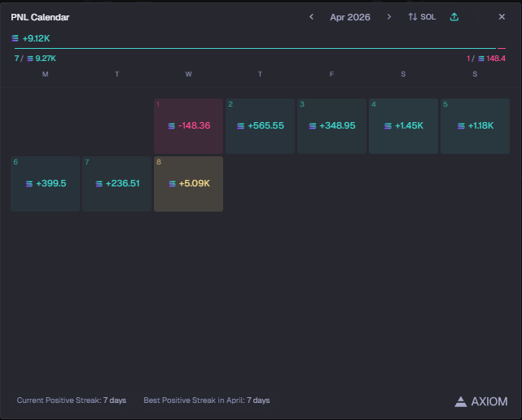Click the W weekday column header
The image size is (522, 420).
(188, 74)
